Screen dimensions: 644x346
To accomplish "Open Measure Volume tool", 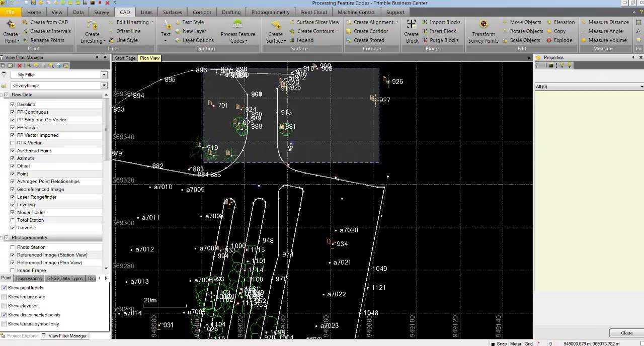I will pyautogui.click(x=604, y=40).
